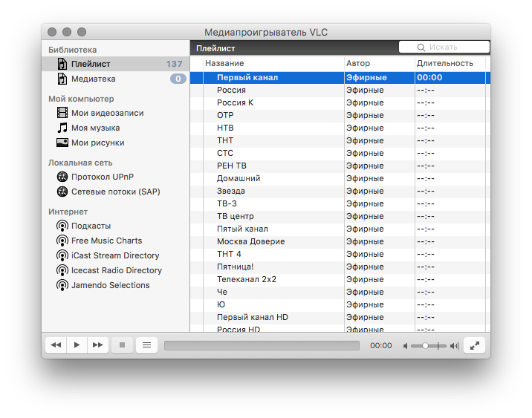Screen dimensions: 532x418
Task: Click the 137 playlist count badge
Action: [x=174, y=64]
